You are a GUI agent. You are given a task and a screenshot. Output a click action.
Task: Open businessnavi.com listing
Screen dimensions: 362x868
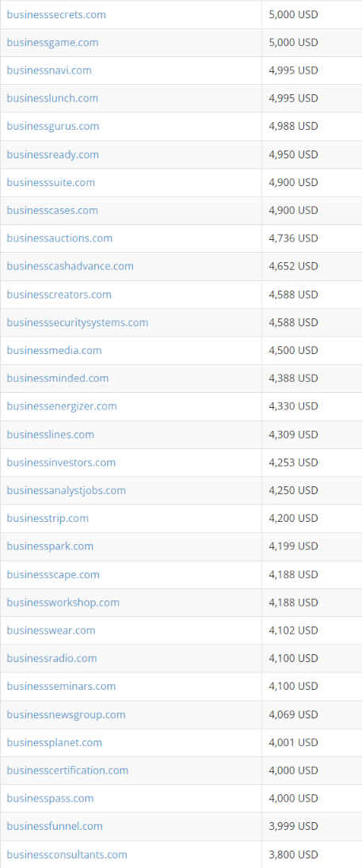pos(49,70)
